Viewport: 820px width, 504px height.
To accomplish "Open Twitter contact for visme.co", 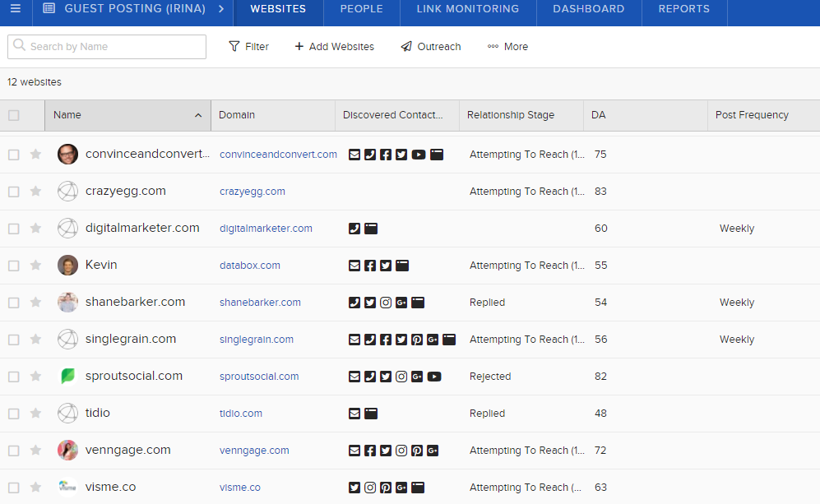I will 354,488.
